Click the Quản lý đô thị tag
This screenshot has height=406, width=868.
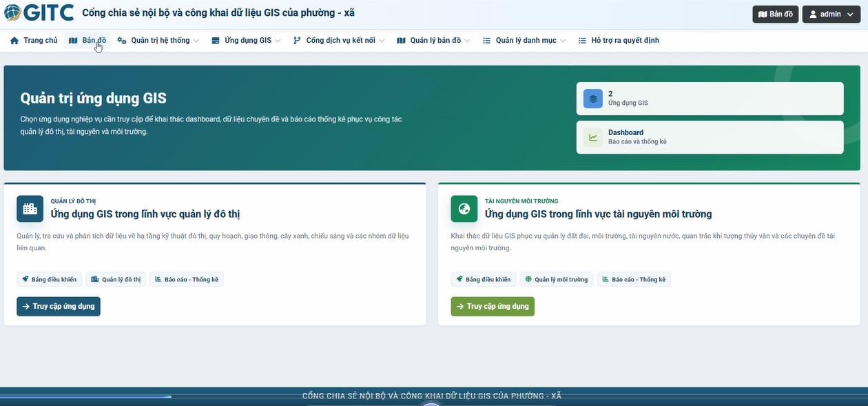[x=116, y=279]
